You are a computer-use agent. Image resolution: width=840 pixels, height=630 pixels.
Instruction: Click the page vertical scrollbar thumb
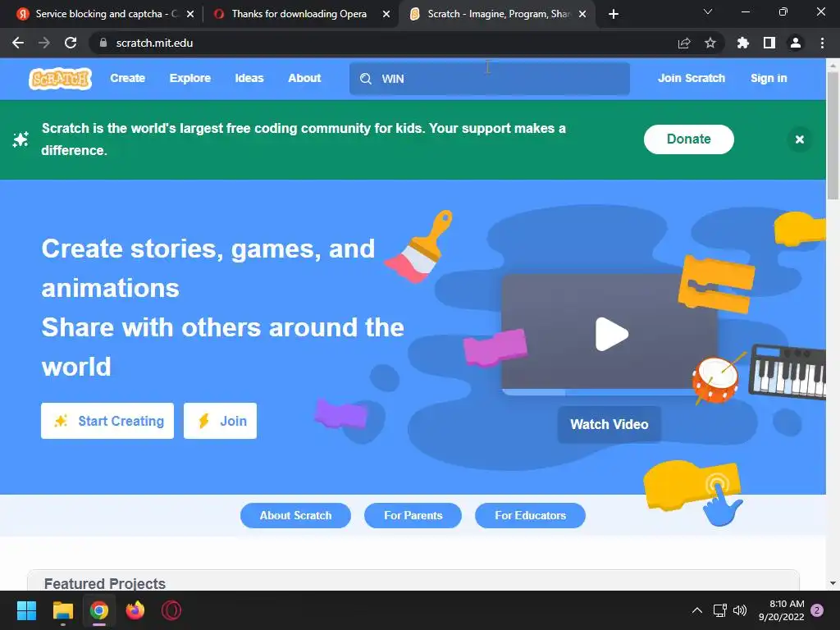(x=833, y=135)
